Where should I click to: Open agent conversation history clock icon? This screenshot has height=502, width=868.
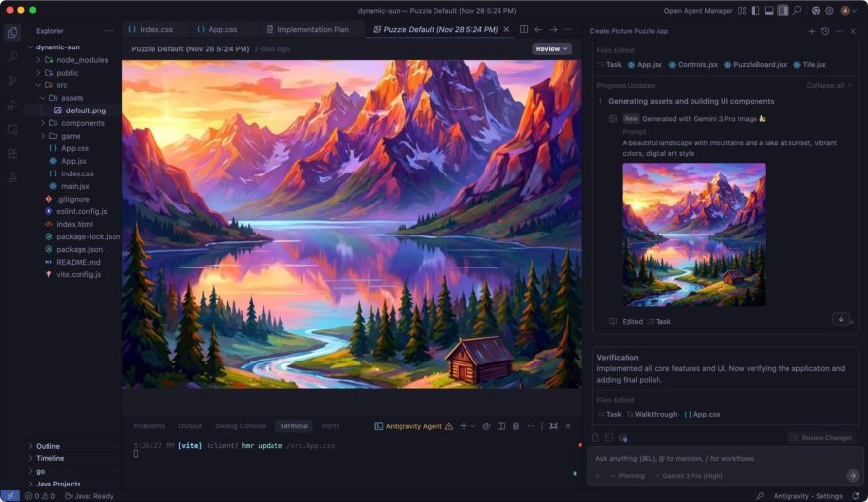point(825,31)
